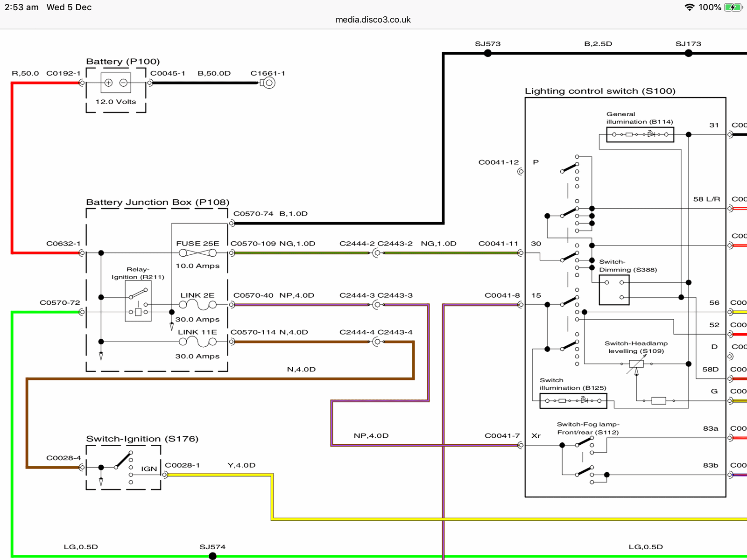This screenshot has width=747, height=560.
Task: Click the C0028-4 connector label
Action: [x=63, y=458]
